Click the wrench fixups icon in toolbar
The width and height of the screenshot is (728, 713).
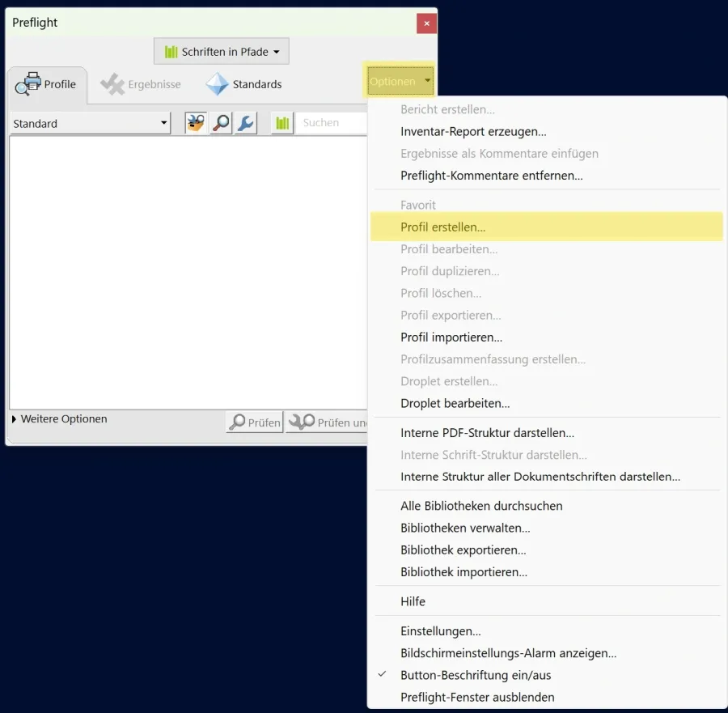pos(246,123)
